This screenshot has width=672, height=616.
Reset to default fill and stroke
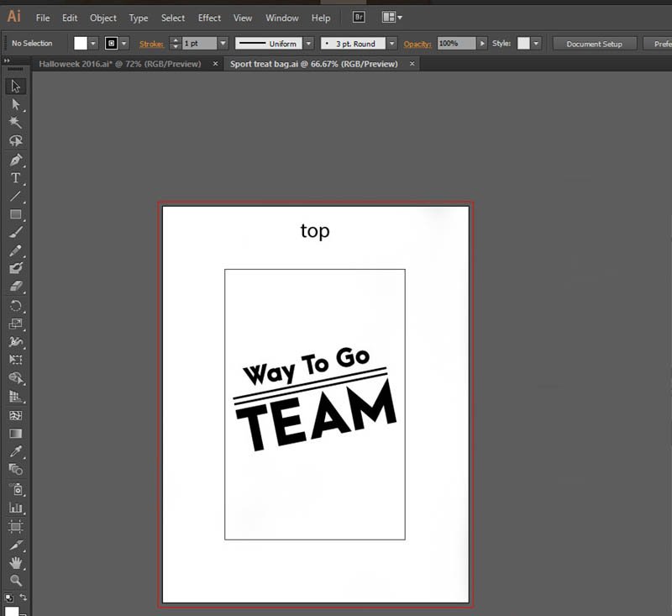pyautogui.click(x=7, y=598)
